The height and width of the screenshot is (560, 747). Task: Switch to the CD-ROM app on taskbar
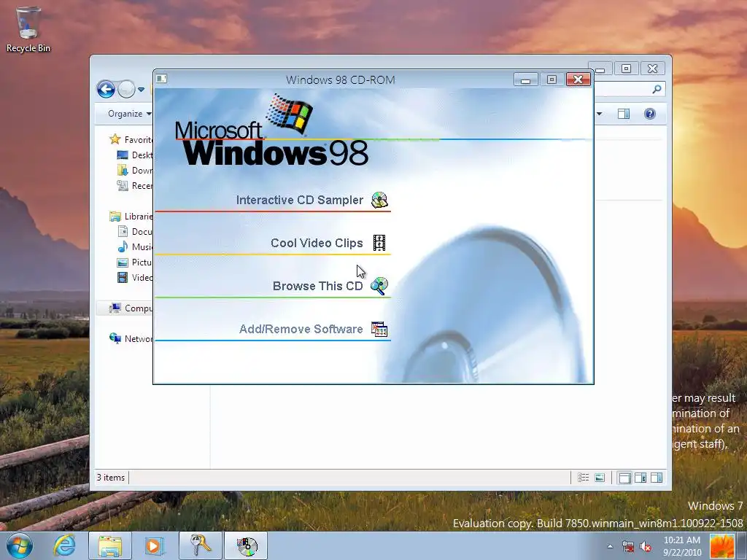(x=247, y=545)
